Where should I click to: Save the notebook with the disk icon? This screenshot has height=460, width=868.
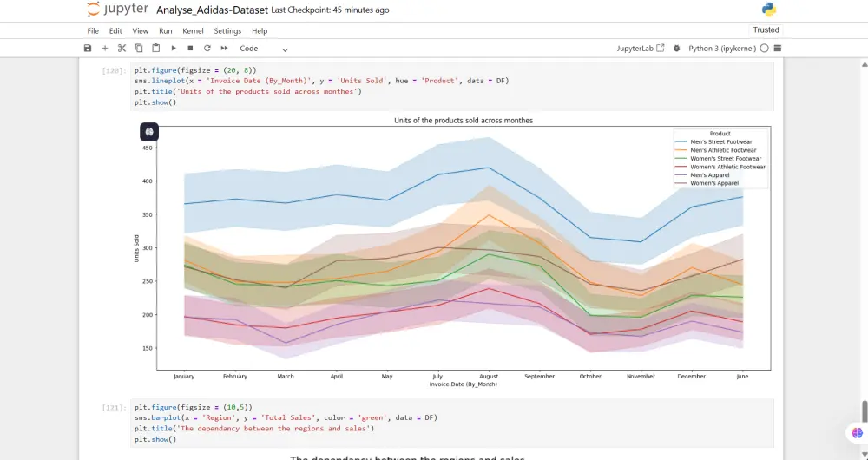(x=88, y=49)
